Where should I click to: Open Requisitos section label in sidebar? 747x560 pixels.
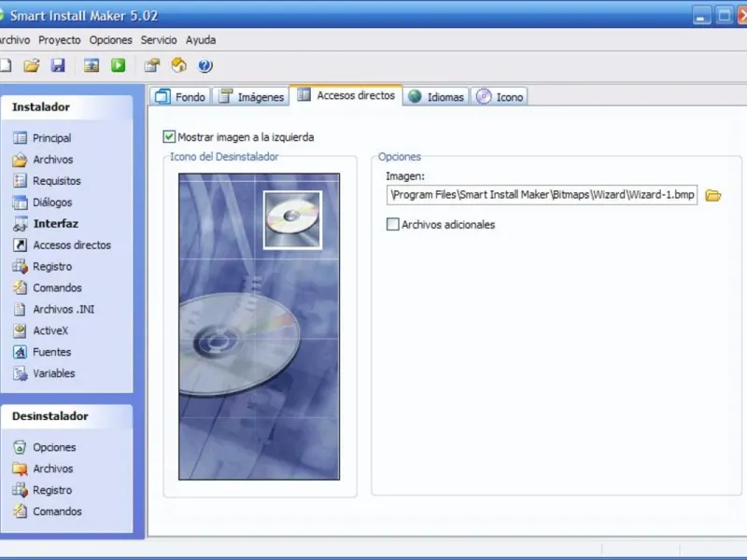pyautogui.click(x=57, y=181)
